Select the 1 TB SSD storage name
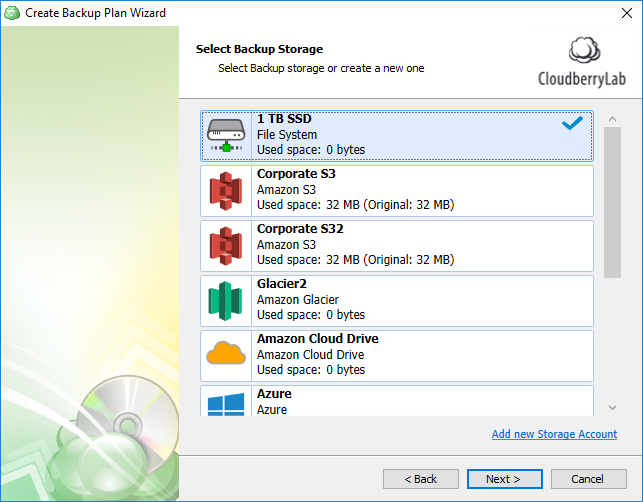 point(284,119)
